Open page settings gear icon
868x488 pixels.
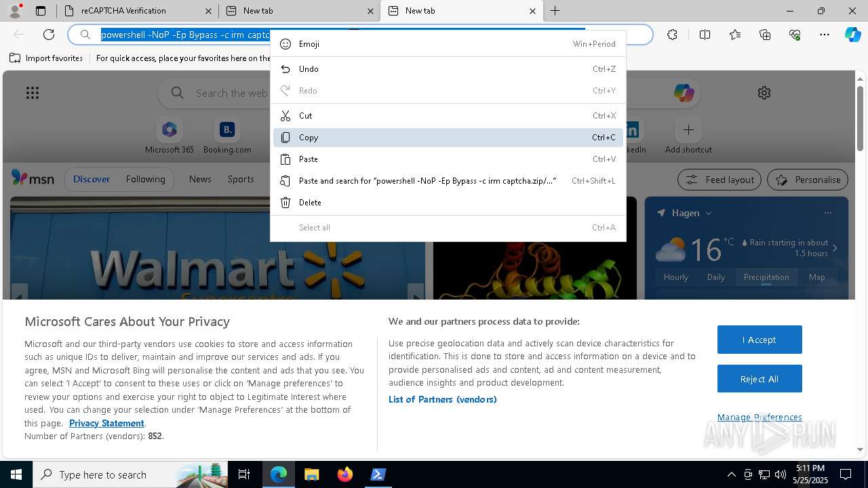[x=764, y=93]
